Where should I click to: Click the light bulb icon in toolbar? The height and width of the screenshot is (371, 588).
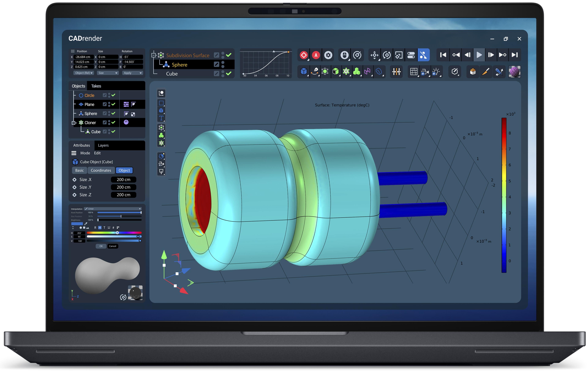(x=436, y=72)
